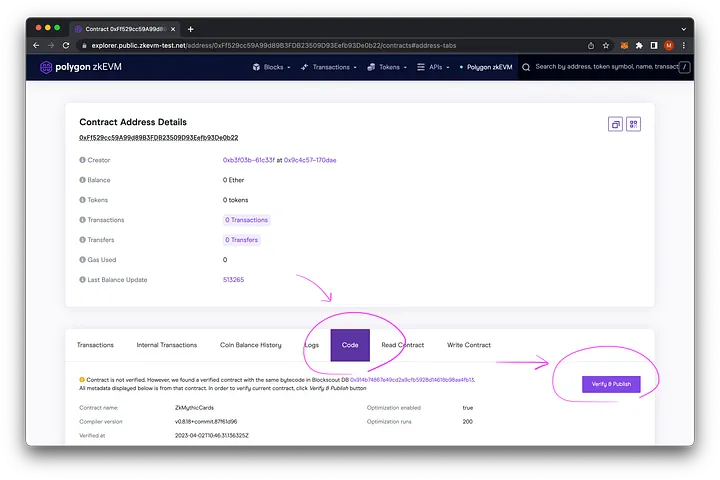Select the Internal Transactions tab
The image size is (720, 480).
click(166, 345)
